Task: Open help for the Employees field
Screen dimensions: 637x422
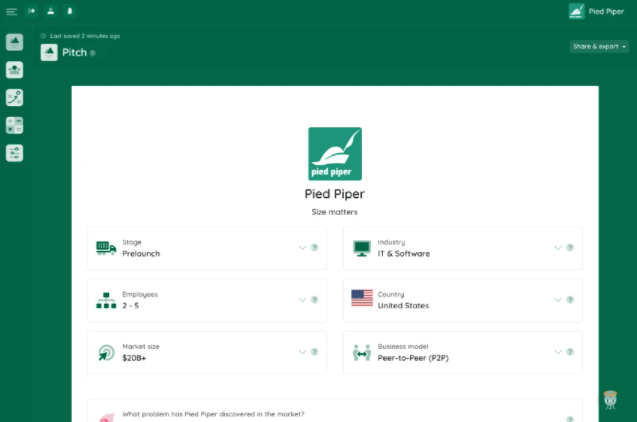Action: 314,300
